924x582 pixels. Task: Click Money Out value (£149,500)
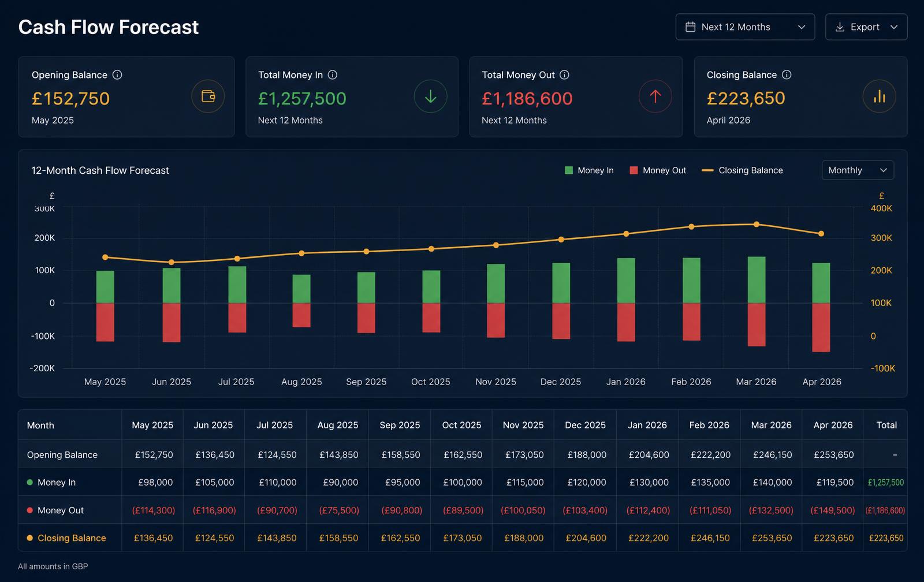[833, 510]
